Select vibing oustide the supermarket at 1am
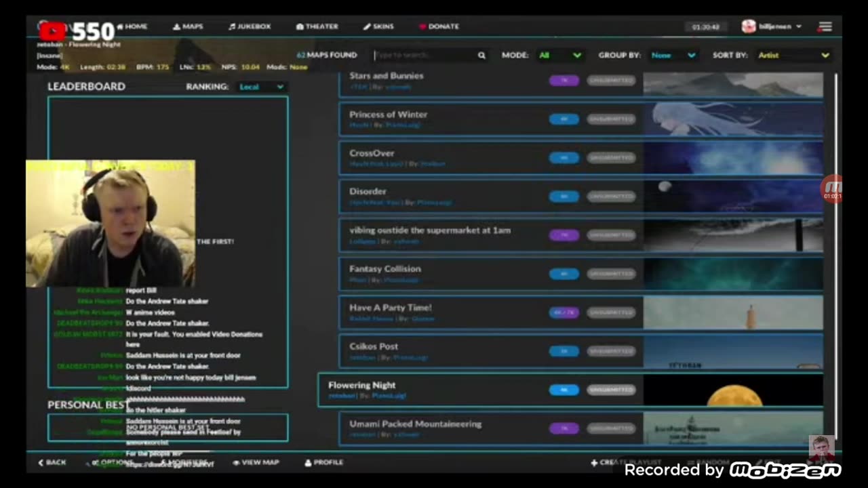This screenshot has height=488, width=868. tap(430, 230)
